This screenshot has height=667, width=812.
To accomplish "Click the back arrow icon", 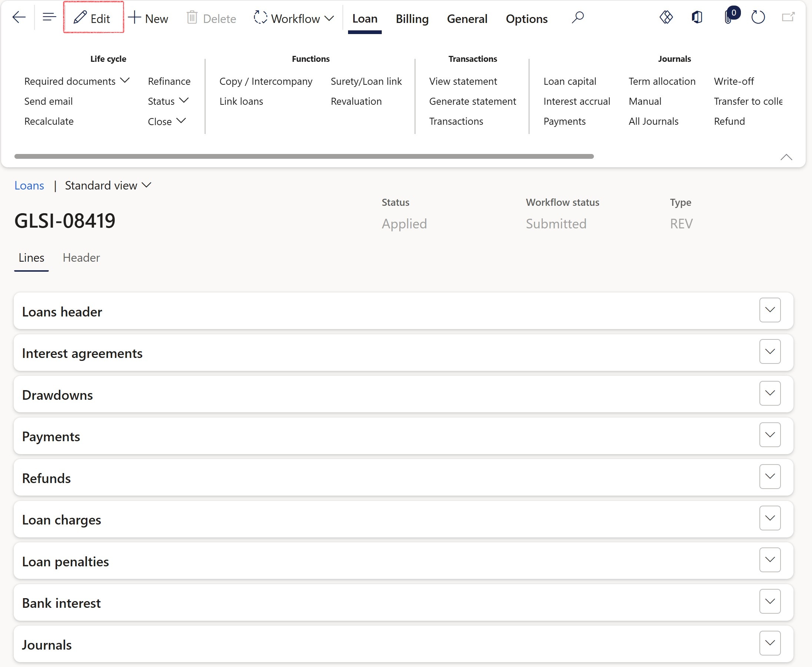I will [19, 17].
